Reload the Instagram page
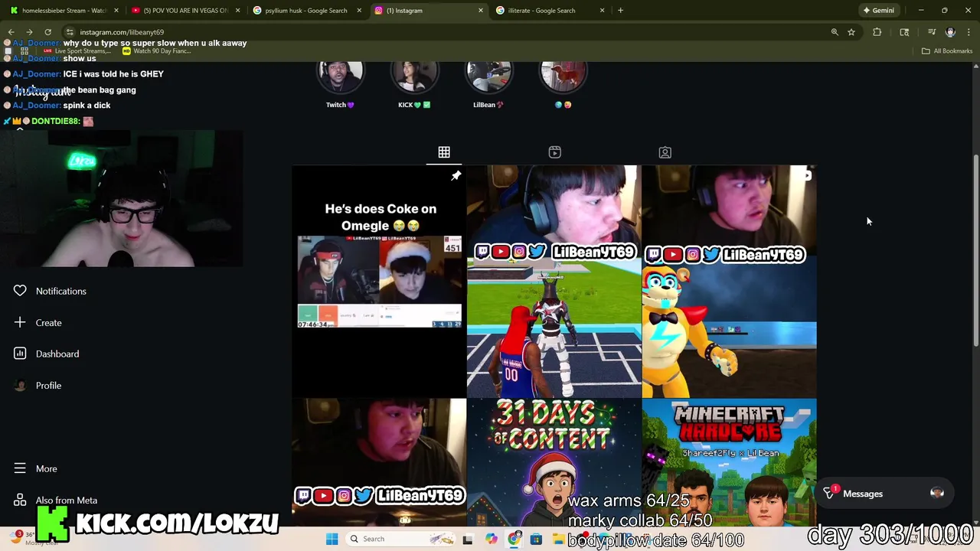 [x=47, y=32]
